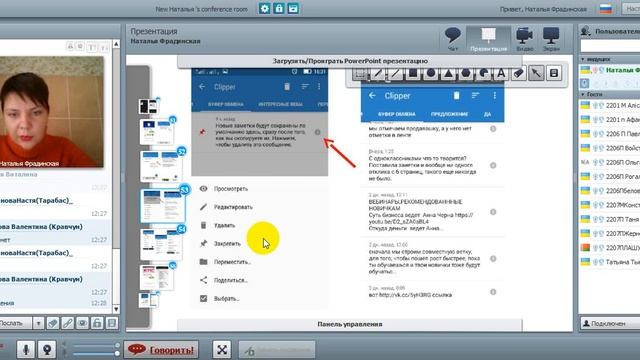Switch to the Презентация tab
This screenshot has width=640, height=360.
click(x=488, y=39)
